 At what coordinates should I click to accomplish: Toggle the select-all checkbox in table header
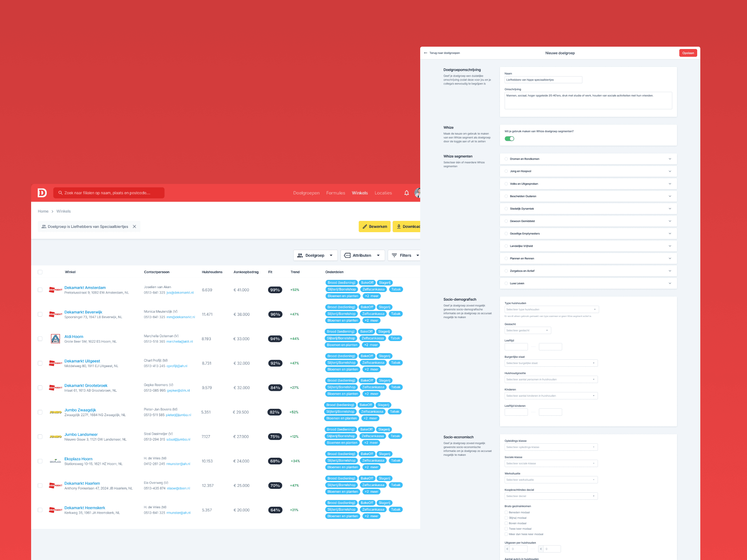point(40,272)
